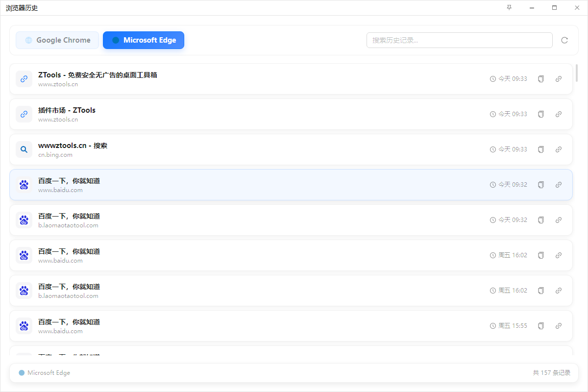Pin the 浏览器历史 window on top
Viewport: 588px width, 392px height.
click(x=509, y=8)
